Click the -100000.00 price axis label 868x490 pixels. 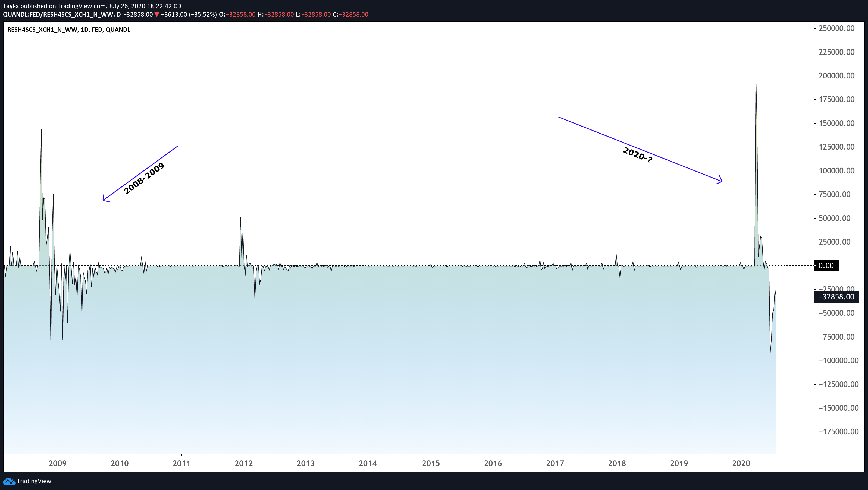tap(839, 361)
